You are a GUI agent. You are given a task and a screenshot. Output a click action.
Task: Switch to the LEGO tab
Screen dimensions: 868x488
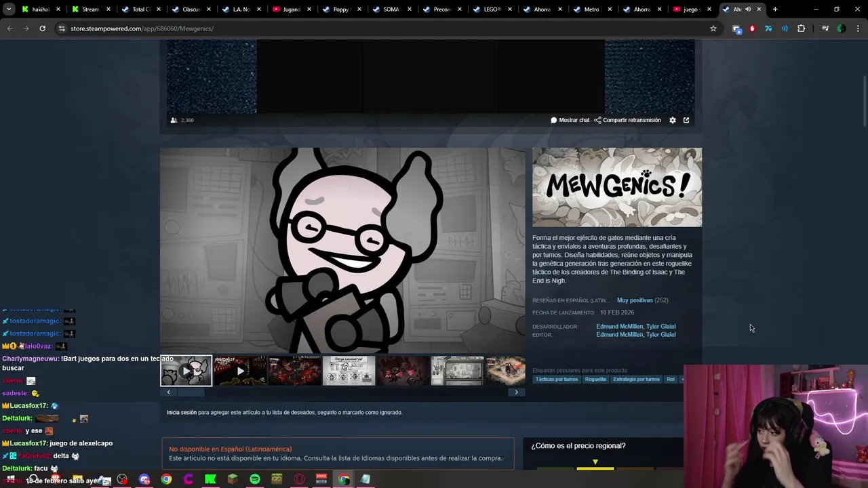tap(492, 9)
